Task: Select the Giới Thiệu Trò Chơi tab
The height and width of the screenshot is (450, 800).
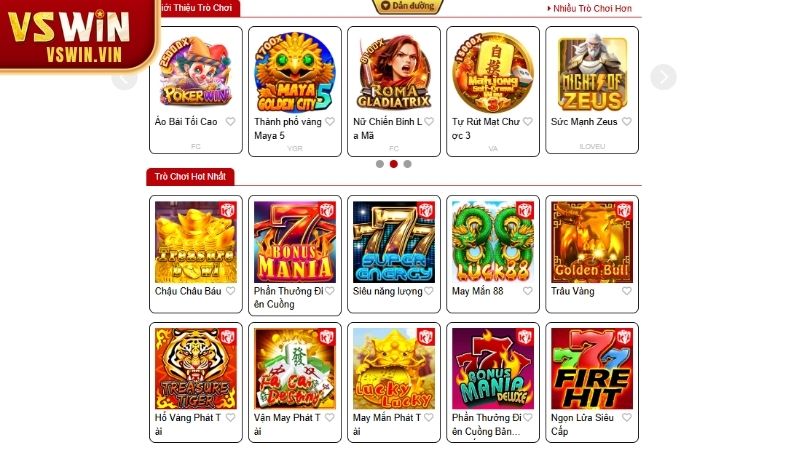Action: pos(198,8)
